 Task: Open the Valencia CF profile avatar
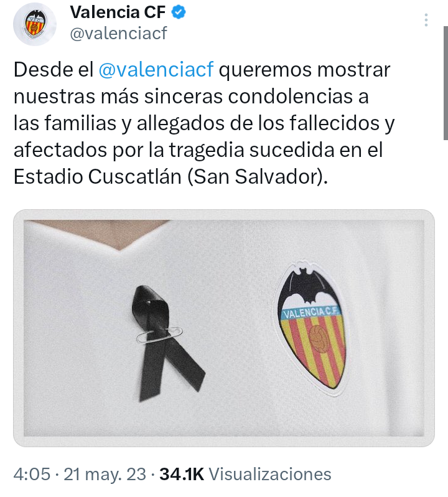[x=34, y=24]
